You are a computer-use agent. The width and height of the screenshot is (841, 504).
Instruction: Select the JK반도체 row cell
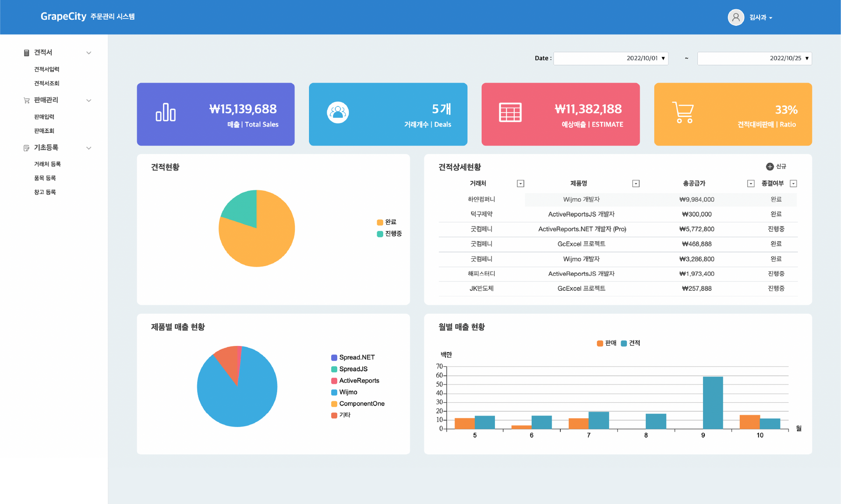point(481,289)
